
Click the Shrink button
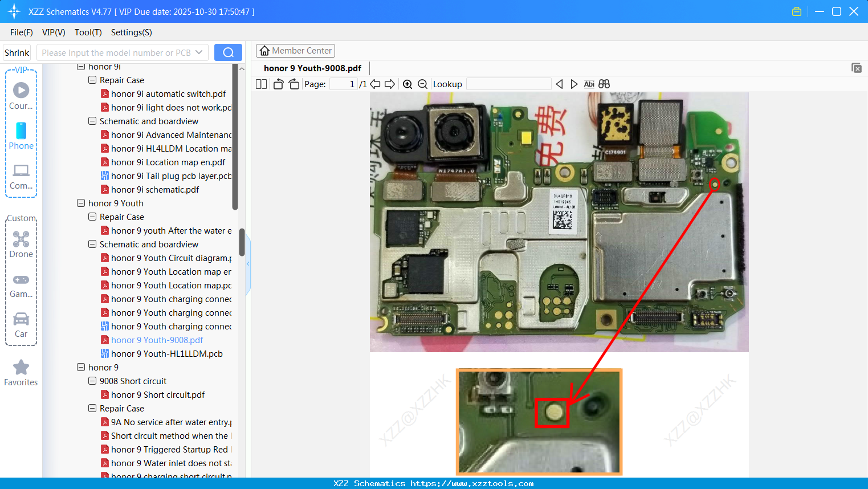point(17,52)
